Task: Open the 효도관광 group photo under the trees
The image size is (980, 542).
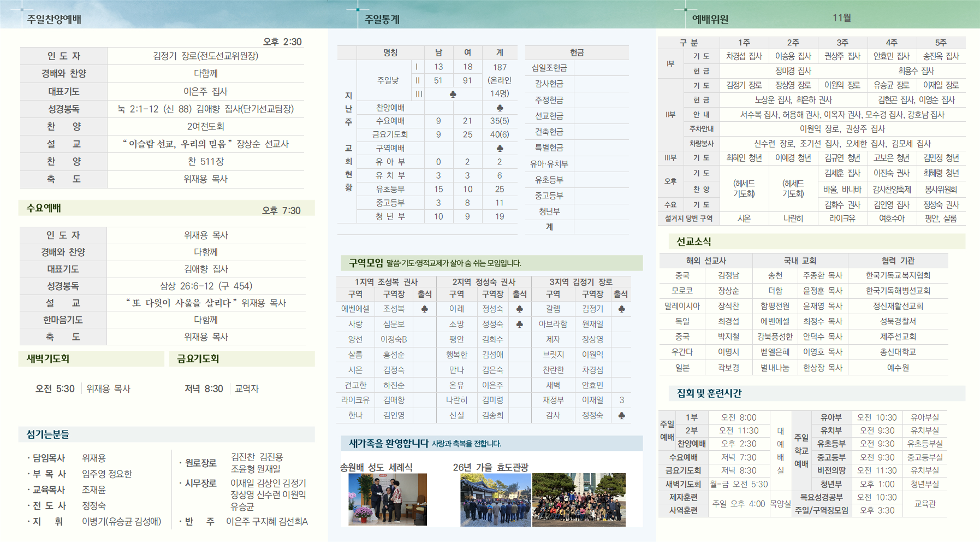Action: (579, 500)
